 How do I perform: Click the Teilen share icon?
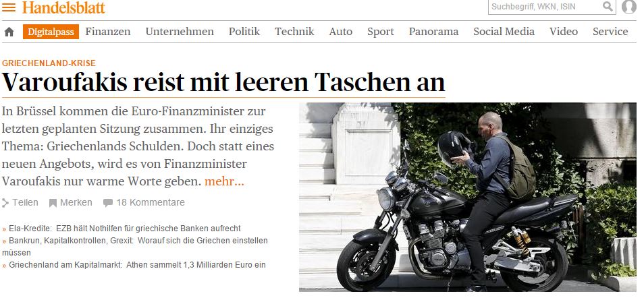pyautogui.click(x=5, y=203)
